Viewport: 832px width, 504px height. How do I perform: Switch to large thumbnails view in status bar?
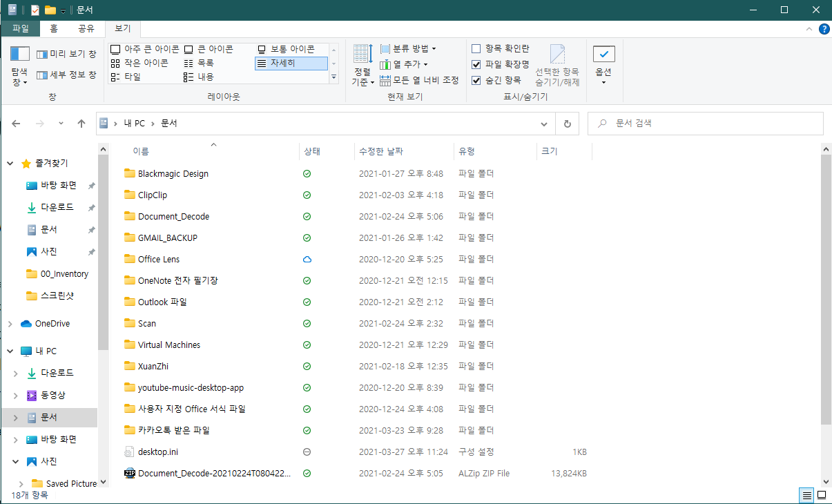click(x=822, y=495)
